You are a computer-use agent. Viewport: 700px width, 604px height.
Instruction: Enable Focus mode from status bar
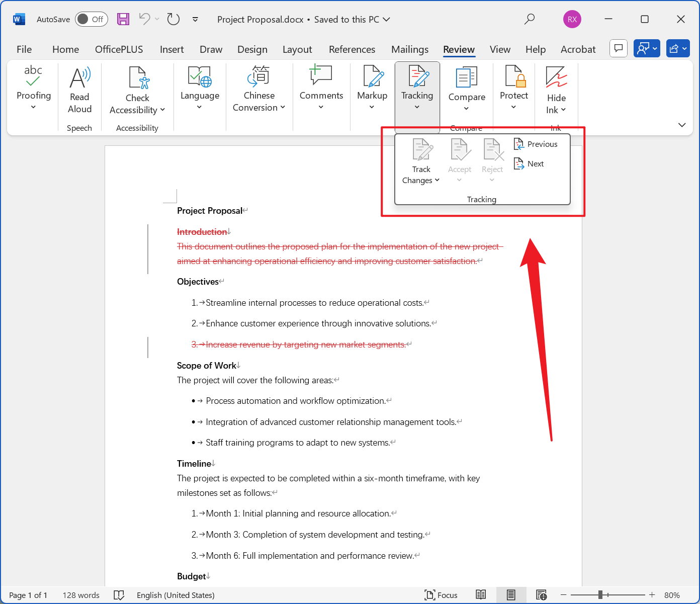[x=441, y=595]
